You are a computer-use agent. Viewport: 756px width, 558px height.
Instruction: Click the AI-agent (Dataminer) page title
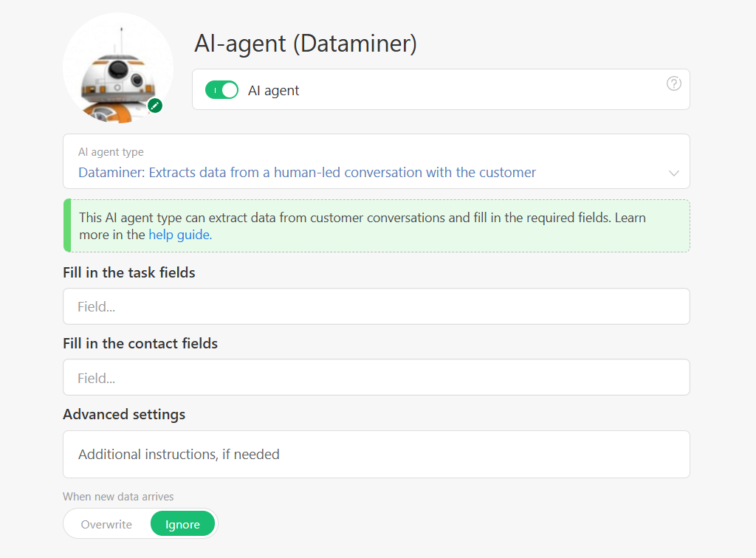(306, 44)
